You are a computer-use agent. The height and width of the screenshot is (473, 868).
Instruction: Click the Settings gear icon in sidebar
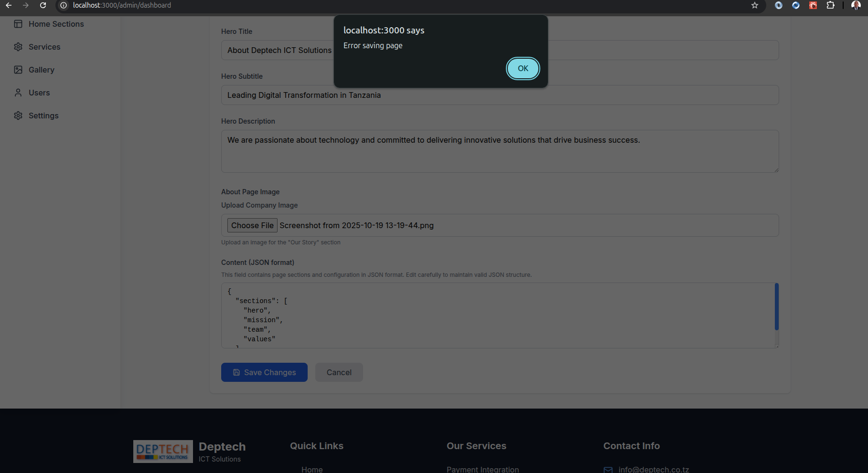[x=18, y=116]
